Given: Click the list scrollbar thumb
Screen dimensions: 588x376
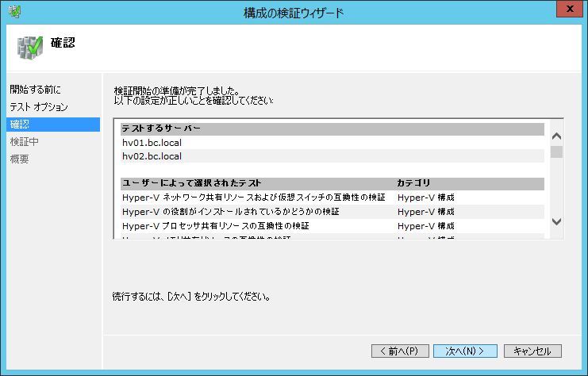Looking at the screenshot, I should click(x=556, y=152).
